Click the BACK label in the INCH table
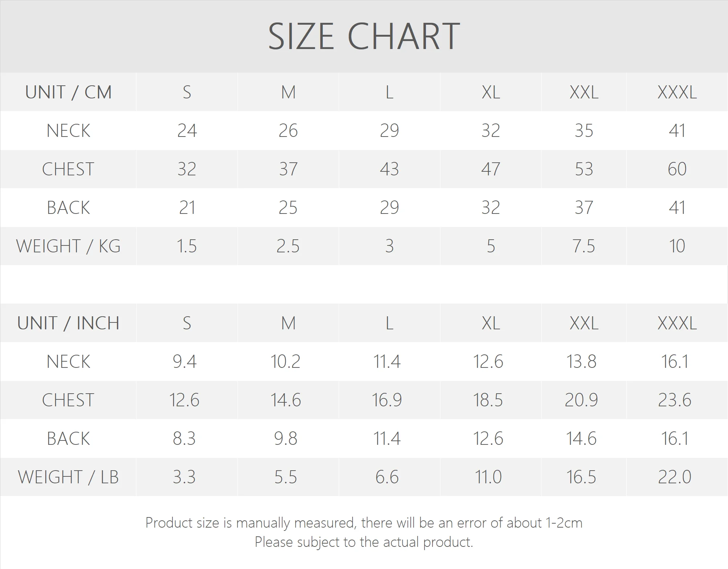Viewport: 728px width, 569px height. [68, 439]
